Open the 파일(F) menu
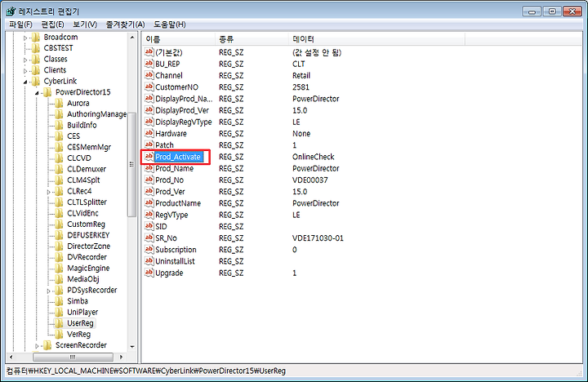 coord(20,24)
